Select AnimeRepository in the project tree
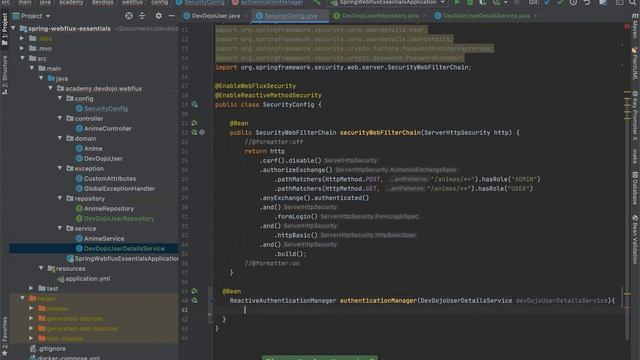 (109, 209)
